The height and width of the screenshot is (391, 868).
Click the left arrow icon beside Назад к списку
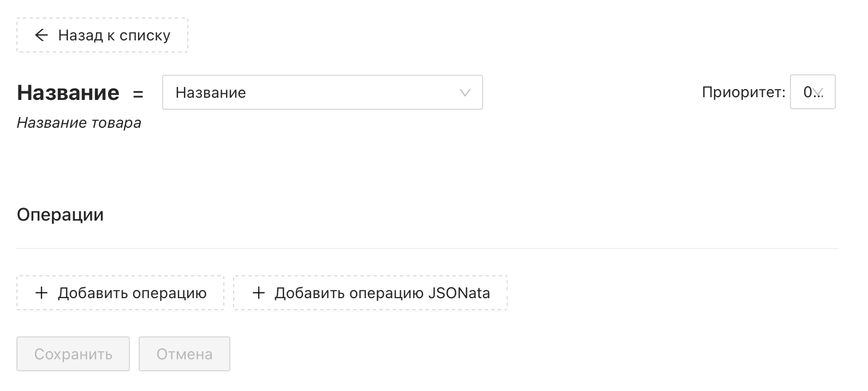(x=41, y=35)
